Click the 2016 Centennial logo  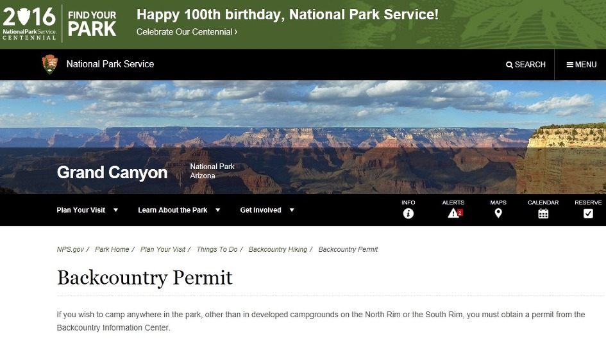click(x=29, y=23)
